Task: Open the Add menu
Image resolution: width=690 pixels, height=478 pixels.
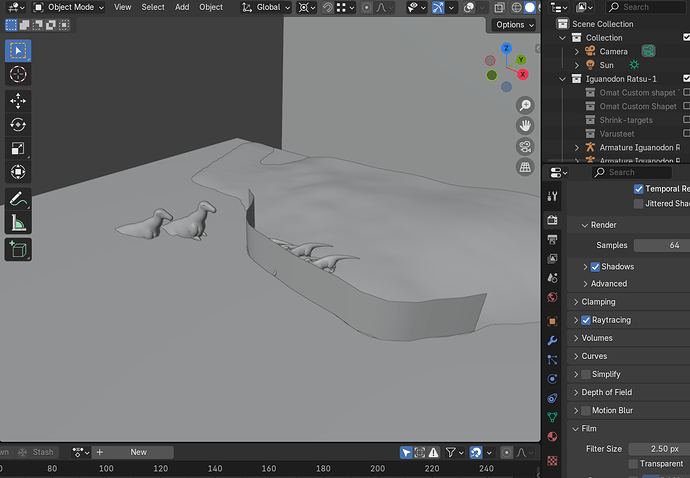Action: click(x=182, y=7)
